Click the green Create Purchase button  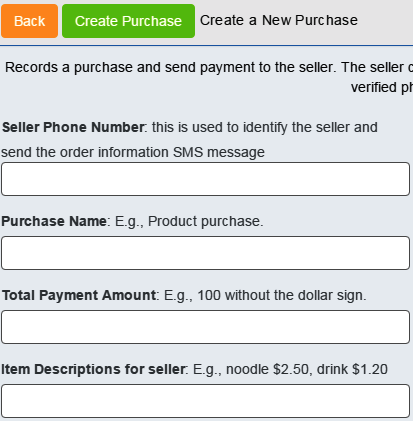[x=128, y=21]
